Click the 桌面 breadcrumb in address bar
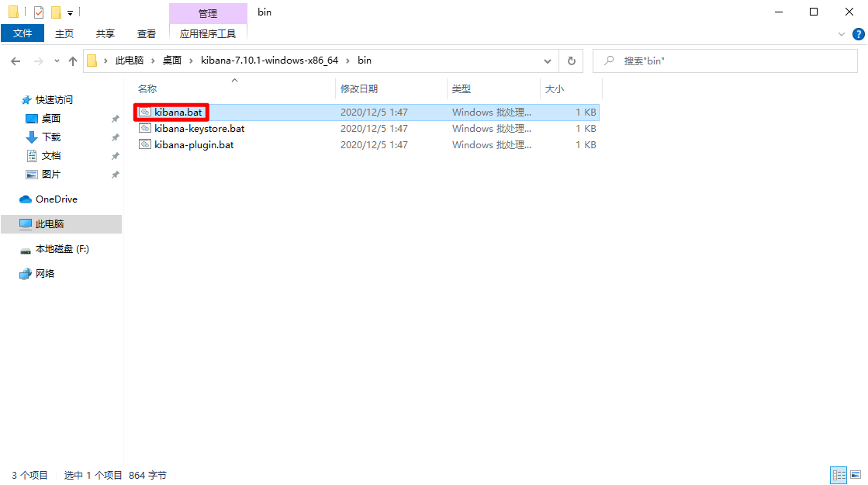The image size is (868, 485). 171,61
